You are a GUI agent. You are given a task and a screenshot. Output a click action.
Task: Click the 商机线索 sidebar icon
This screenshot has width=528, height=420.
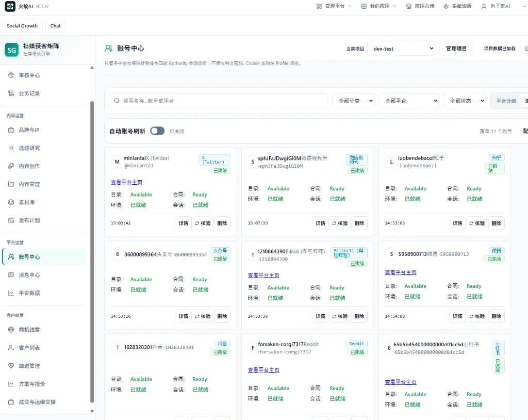point(11,330)
